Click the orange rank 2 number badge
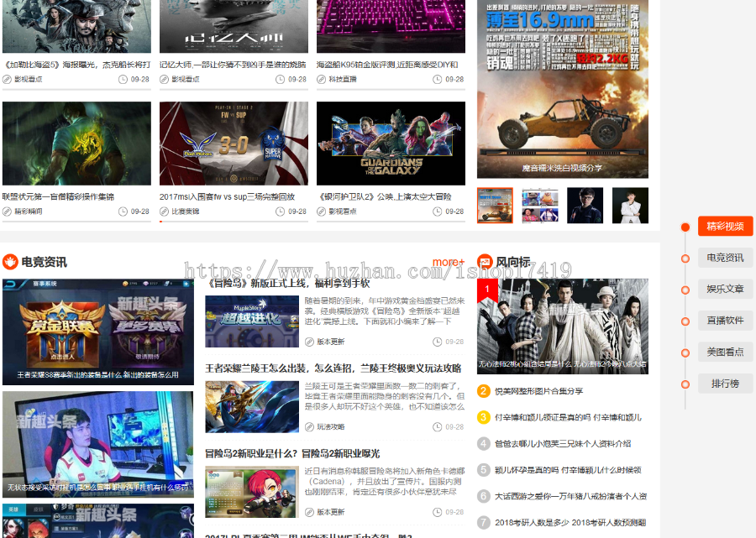This screenshot has width=756, height=538. [484, 391]
